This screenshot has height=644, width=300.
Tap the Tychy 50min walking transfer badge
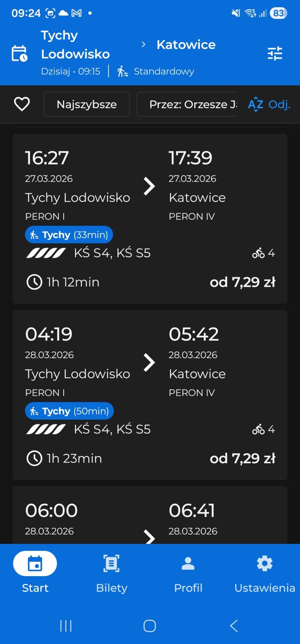pyautogui.click(x=69, y=411)
